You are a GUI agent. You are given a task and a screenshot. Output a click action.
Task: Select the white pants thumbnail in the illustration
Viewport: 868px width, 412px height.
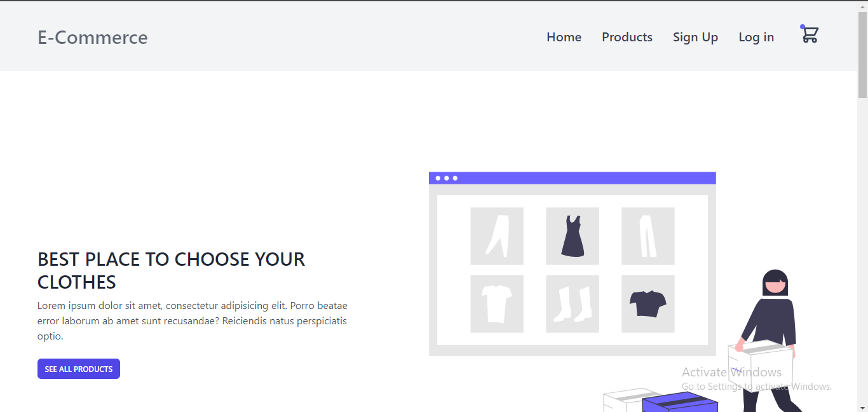pos(496,236)
